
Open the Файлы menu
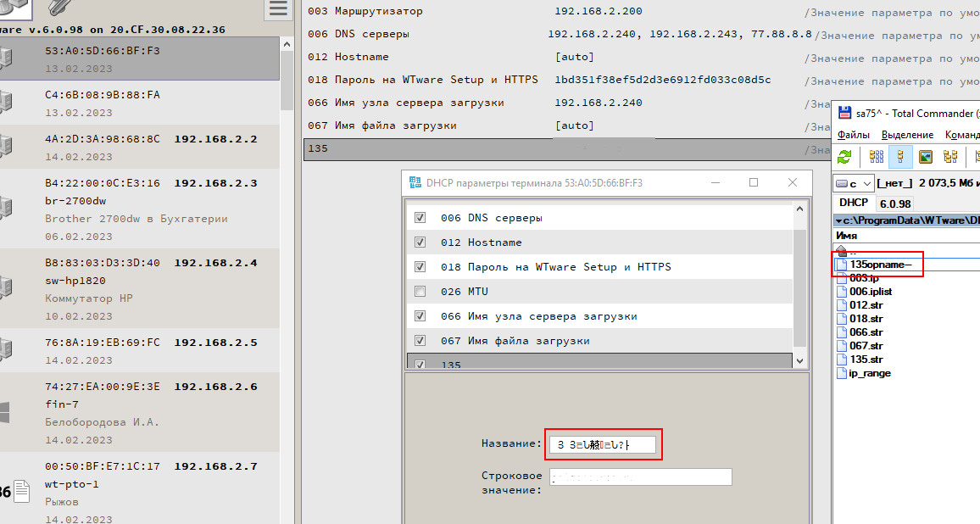point(853,135)
